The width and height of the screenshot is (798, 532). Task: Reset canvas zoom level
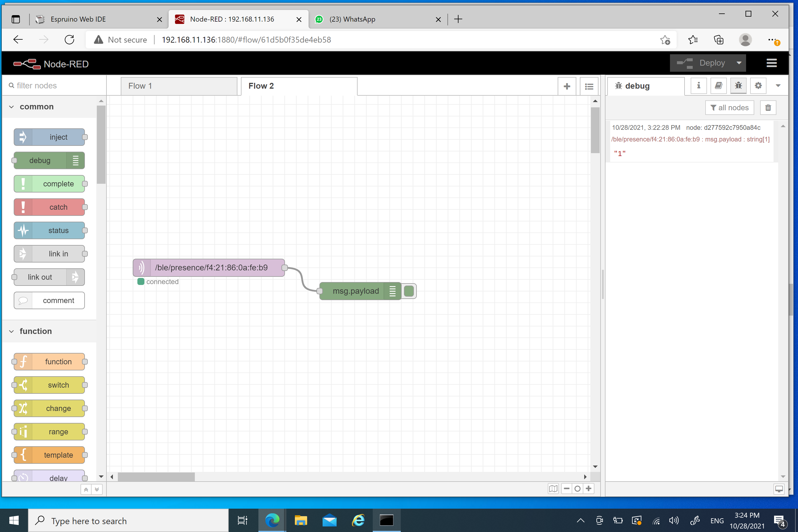[x=577, y=489]
